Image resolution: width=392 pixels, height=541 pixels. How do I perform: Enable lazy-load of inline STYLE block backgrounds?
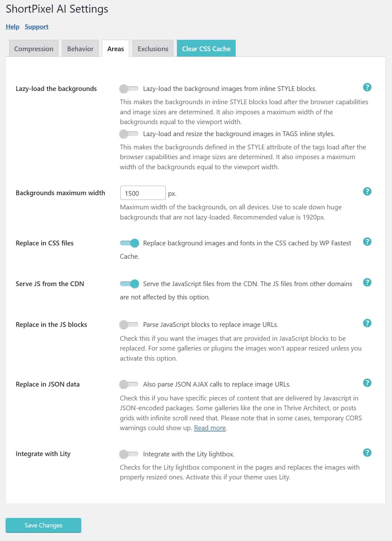point(129,89)
